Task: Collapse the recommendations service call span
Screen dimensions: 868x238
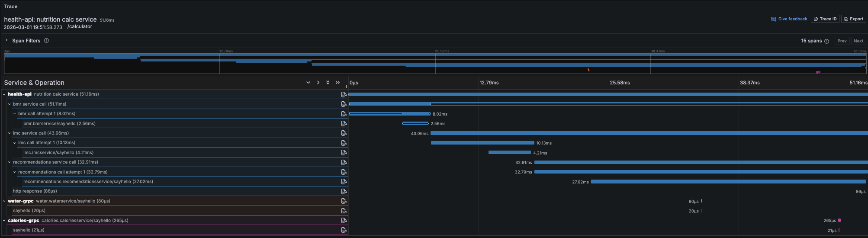Action: click(x=10, y=162)
